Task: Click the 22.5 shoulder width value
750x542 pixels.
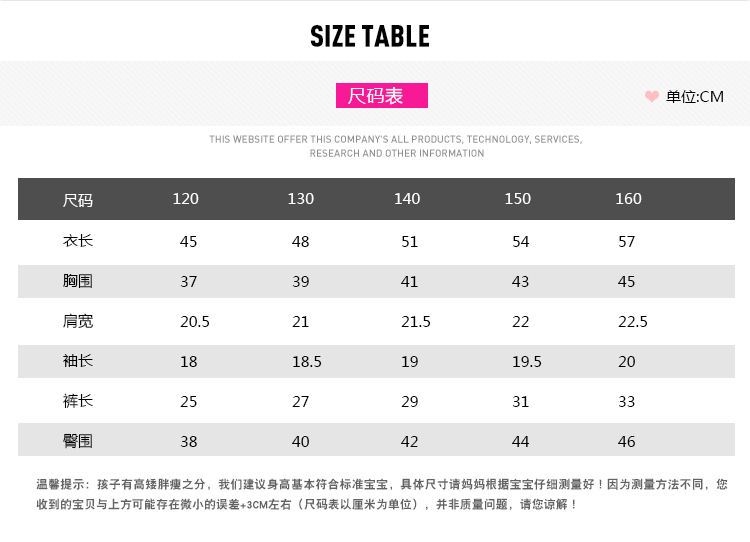Action: [x=633, y=321]
